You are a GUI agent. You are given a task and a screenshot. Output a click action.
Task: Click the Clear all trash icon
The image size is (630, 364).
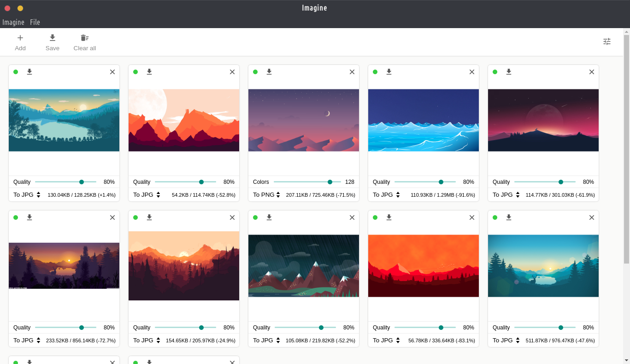point(84,38)
